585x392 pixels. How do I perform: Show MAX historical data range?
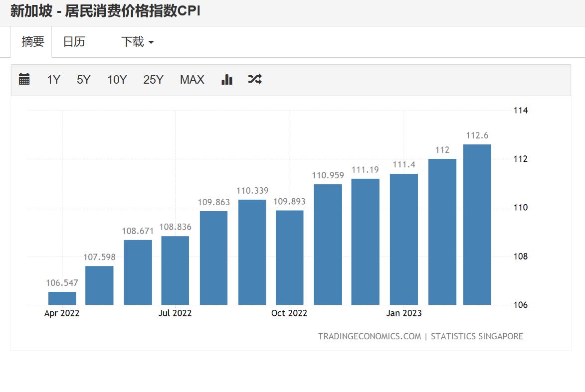(x=192, y=80)
